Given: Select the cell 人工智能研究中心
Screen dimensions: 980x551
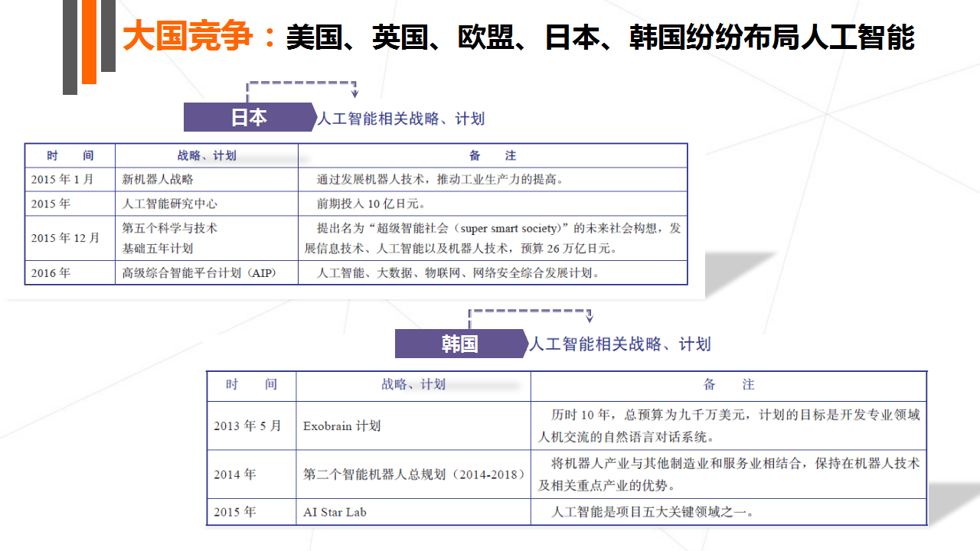Looking at the screenshot, I should [x=207, y=204].
